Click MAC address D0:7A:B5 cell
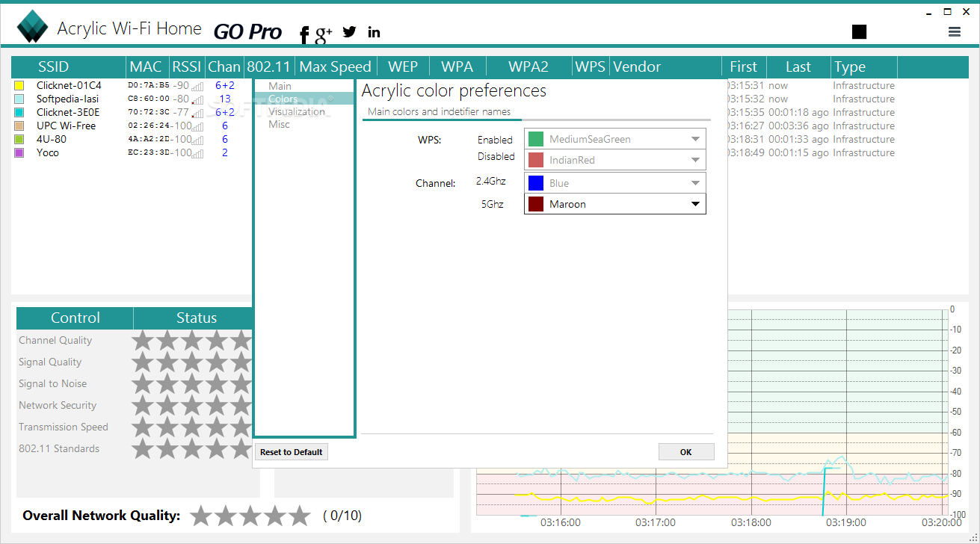Image resolution: width=980 pixels, height=544 pixels. 149,86
